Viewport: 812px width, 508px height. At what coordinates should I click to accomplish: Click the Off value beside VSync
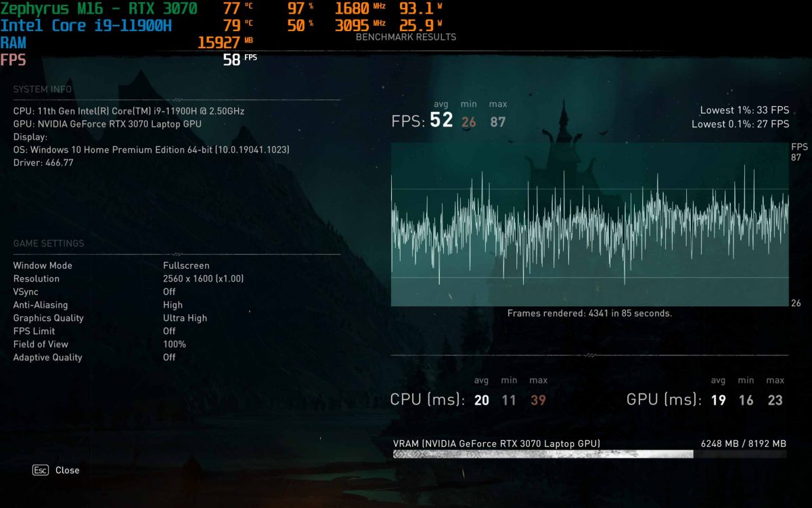[x=169, y=292]
